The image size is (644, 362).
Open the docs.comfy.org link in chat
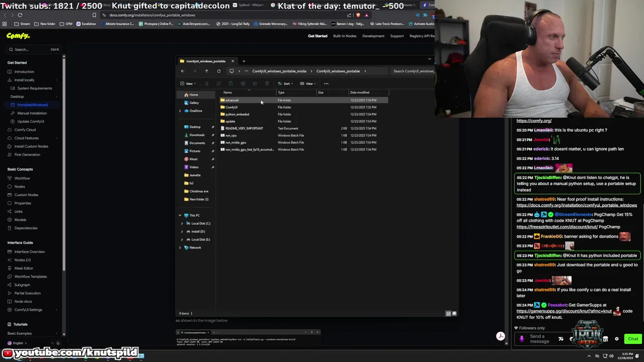[x=577, y=205]
